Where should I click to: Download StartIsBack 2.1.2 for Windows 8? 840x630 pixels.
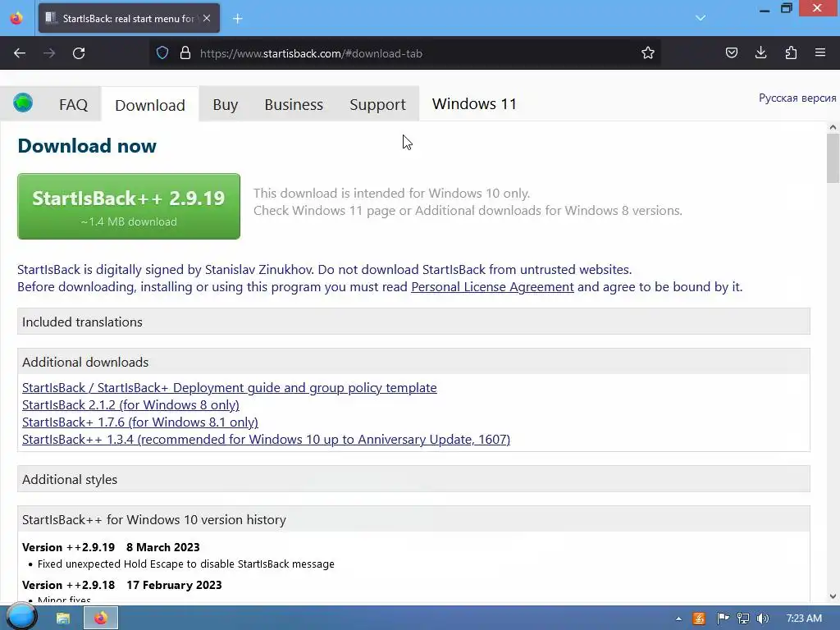(130, 405)
